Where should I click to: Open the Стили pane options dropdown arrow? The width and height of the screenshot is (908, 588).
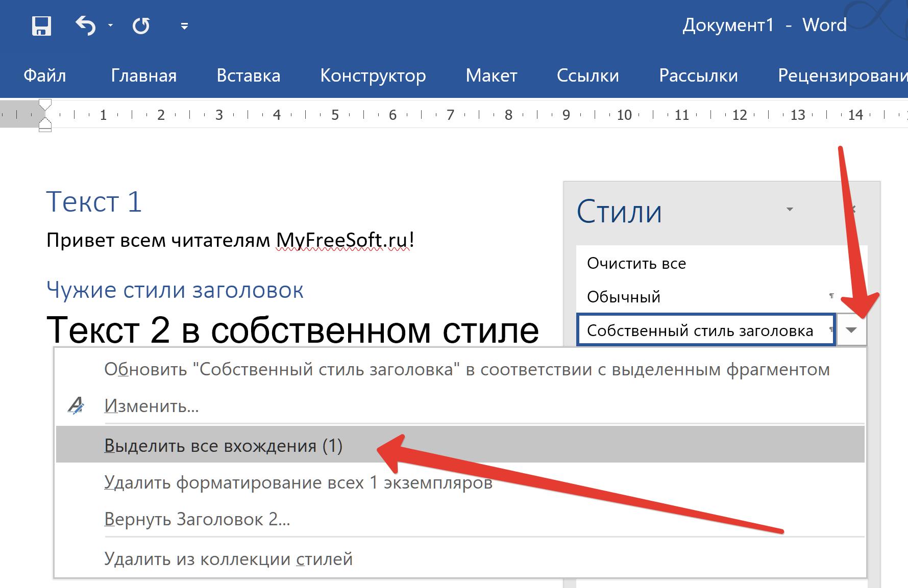pyautogui.click(x=790, y=210)
